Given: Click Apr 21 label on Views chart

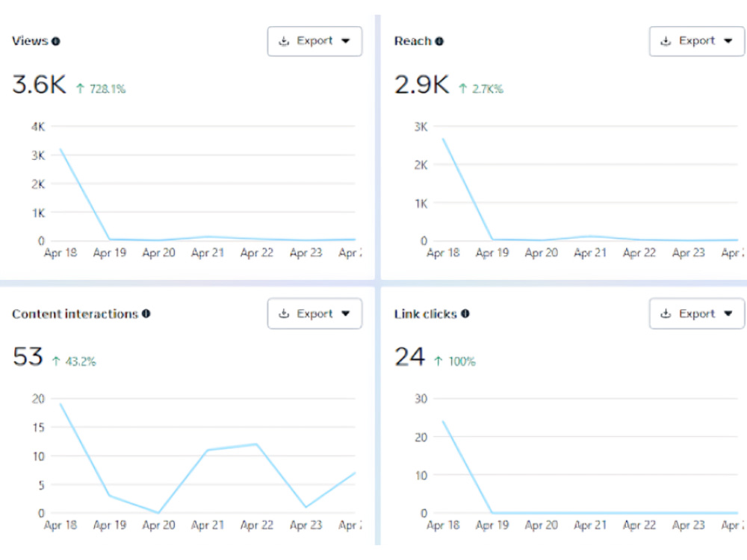Looking at the screenshot, I should [x=208, y=253].
